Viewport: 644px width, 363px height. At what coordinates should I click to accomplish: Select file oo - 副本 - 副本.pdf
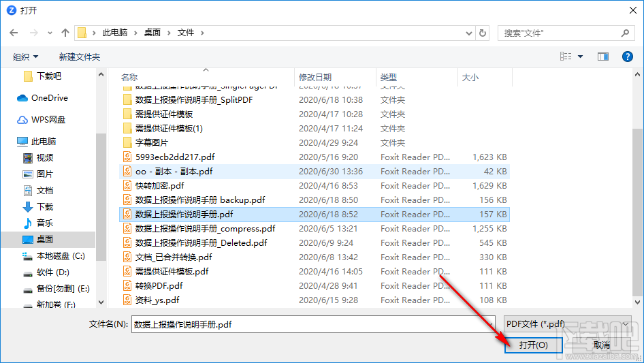174,172
